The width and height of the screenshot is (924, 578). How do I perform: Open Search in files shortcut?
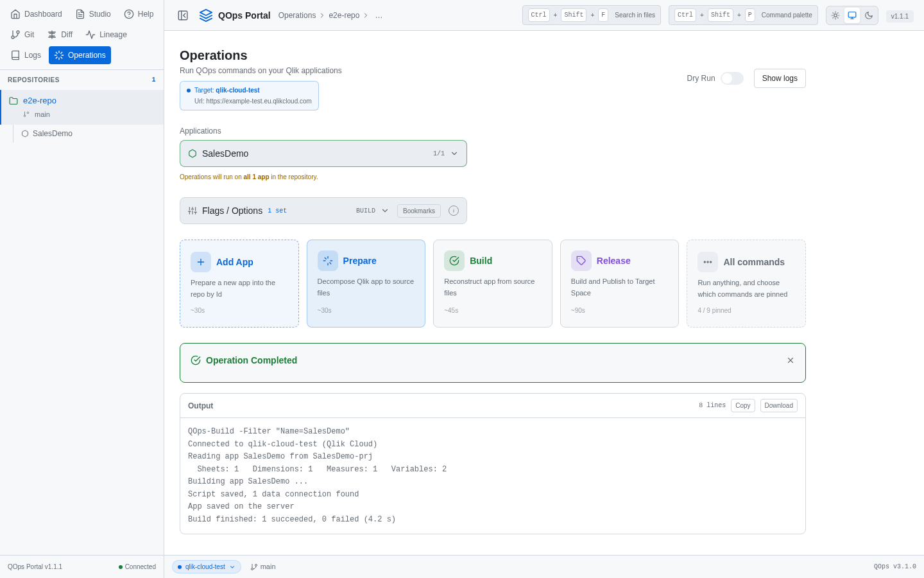point(592,15)
